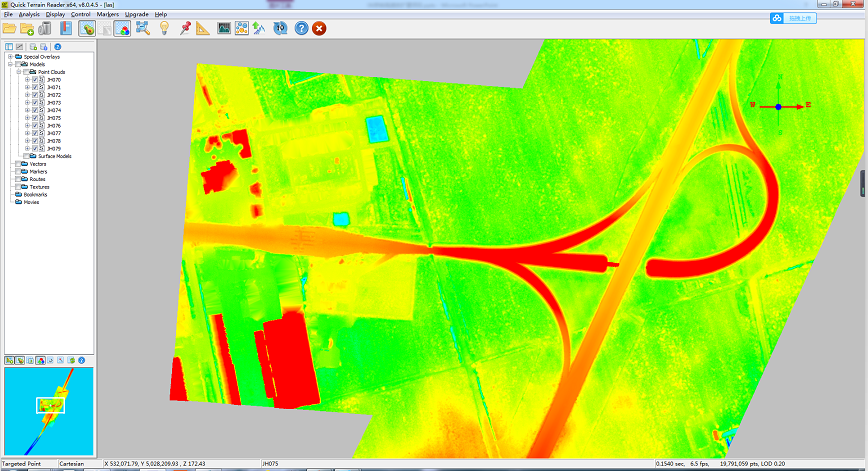The width and height of the screenshot is (868, 471).
Task: Click the blue book icon in toolbar
Action: coord(66,29)
